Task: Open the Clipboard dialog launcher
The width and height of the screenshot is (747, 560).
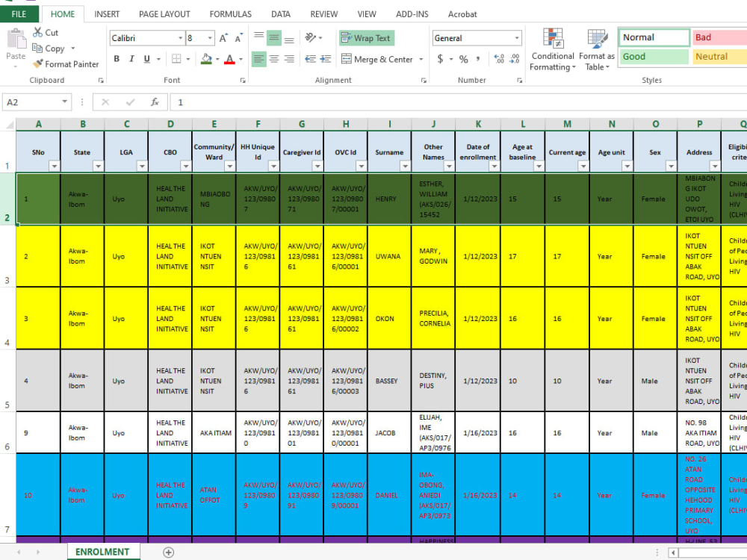Action: pyautogui.click(x=101, y=81)
